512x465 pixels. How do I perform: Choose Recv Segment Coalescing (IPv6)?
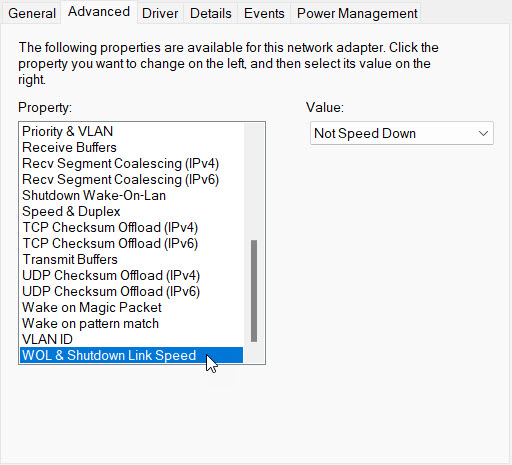click(132, 179)
